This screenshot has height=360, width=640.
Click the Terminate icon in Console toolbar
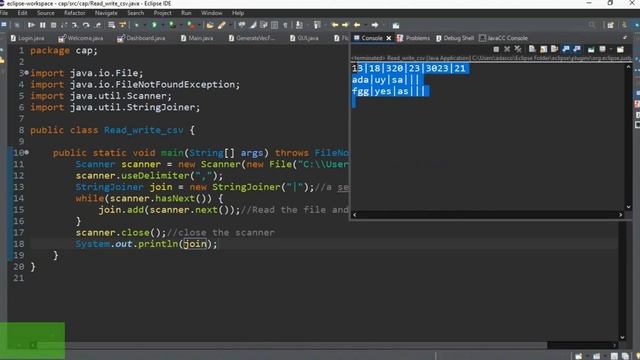(496, 49)
